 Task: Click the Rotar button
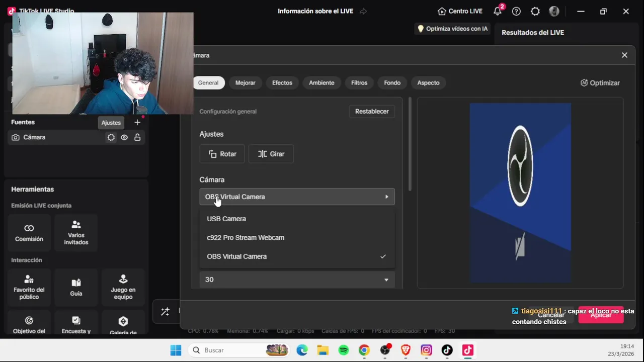coord(222,154)
